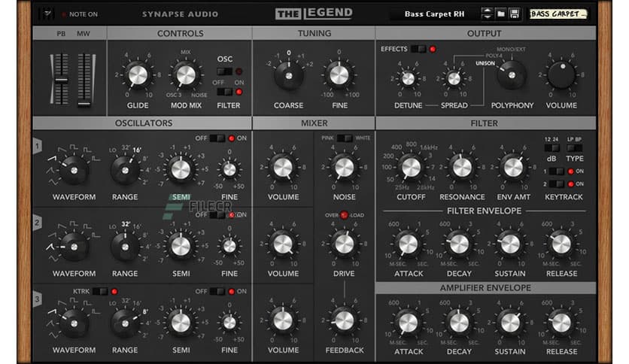Click oscillator 2 RANGE knob
Viewport: 629px width, 364px height.
pyautogui.click(x=125, y=247)
